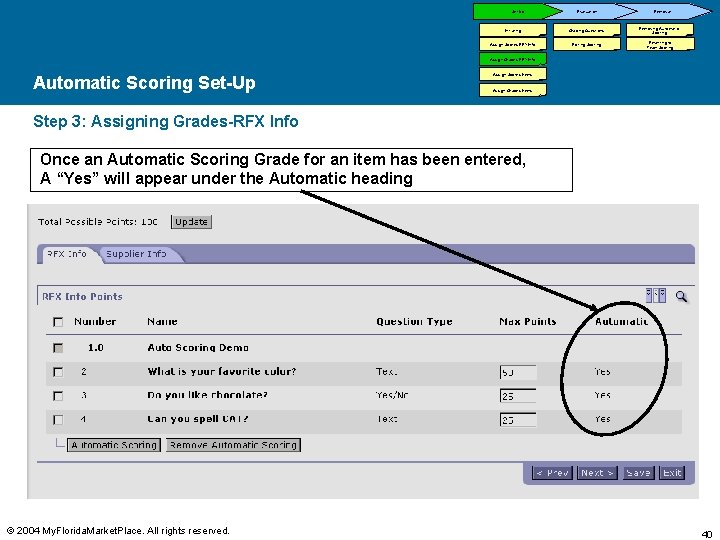Select the checkbox for Do you like chocolate
This screenshot has width=720, height=540.
click(58, 396)
